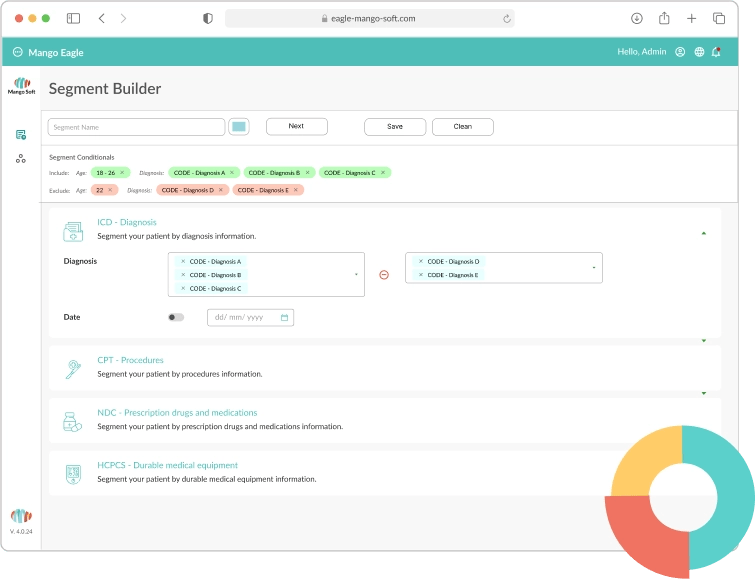Click the NDC prescription drugs icon
This screenshot has height=579, width=755.
(73, 421)
